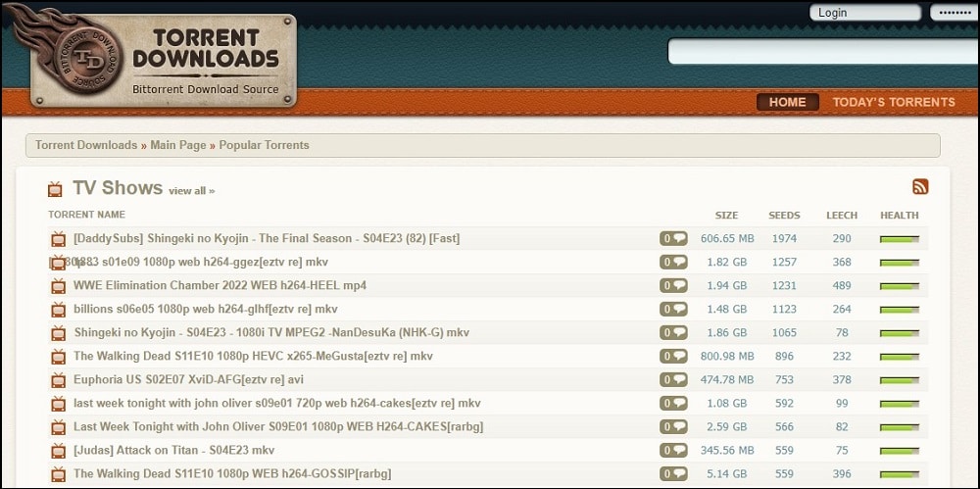Open comments bubble for Last Week Tonight 1080p rarbg
The height and width of the screenshot is (489, 980).
(673, 426)
